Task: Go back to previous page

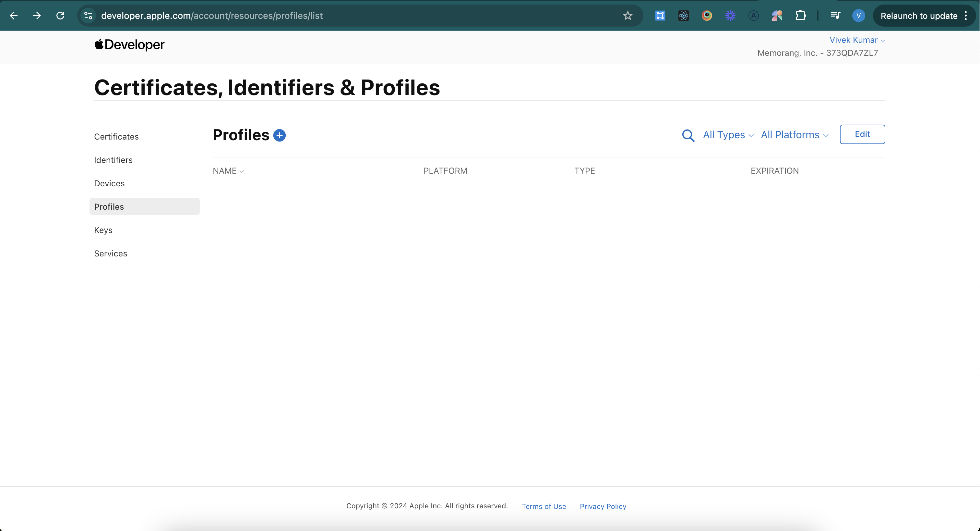Action: 14,16
